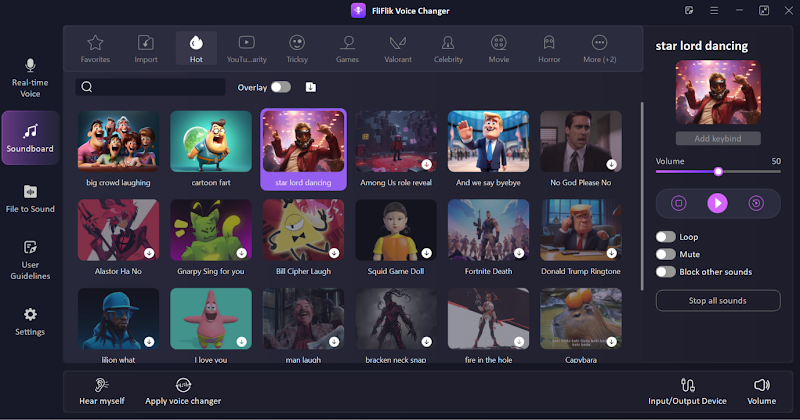Toggle the Overlay switch

[x=281, y=87]
